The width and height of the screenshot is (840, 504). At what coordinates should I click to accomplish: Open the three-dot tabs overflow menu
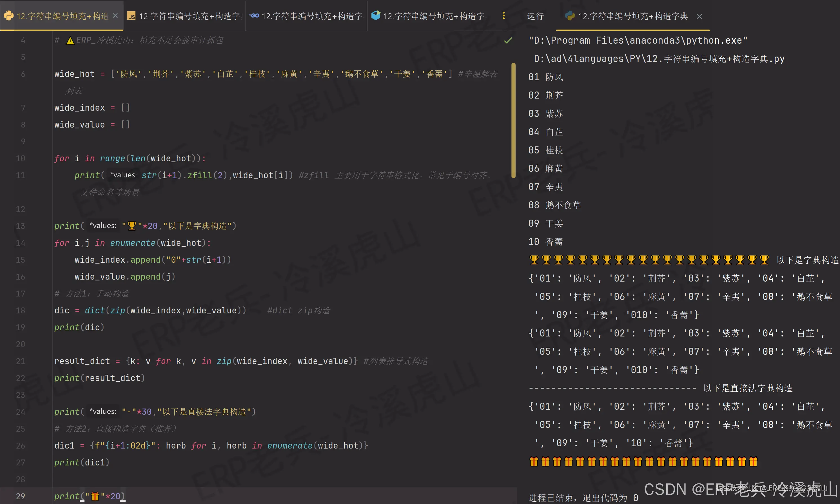coord(503,15)
